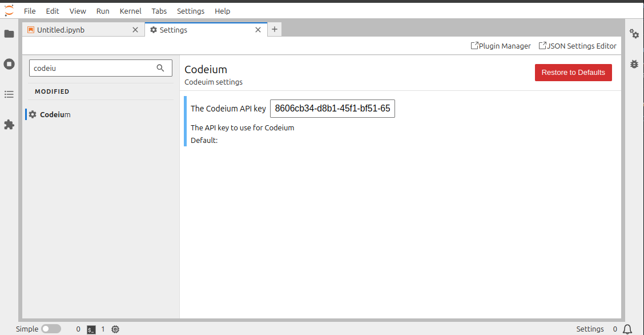Select the Settings tab
This screenshot has height=335, width=644.
(x=206, y=30)
